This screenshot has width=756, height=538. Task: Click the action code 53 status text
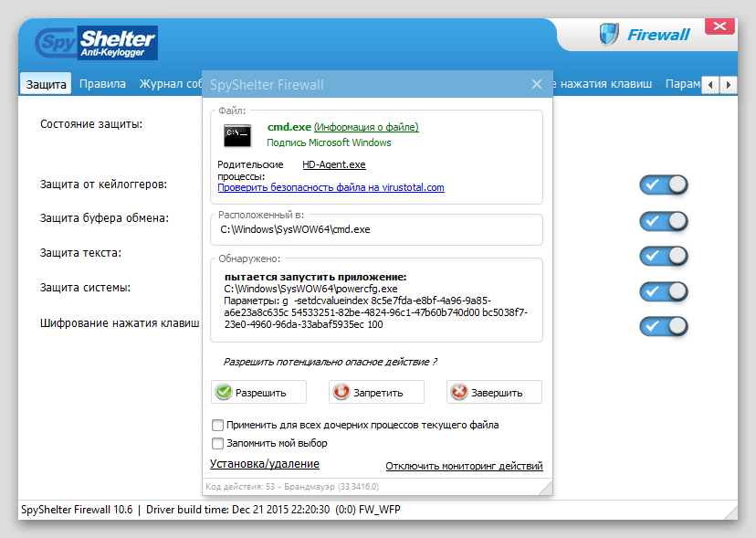[x=292, y=487]
